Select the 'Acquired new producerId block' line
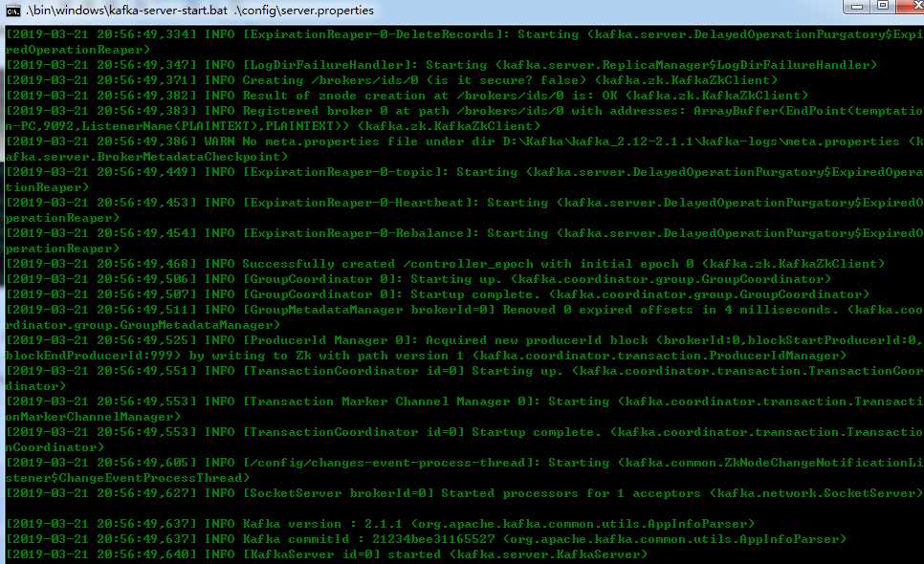 coord(464,348)
